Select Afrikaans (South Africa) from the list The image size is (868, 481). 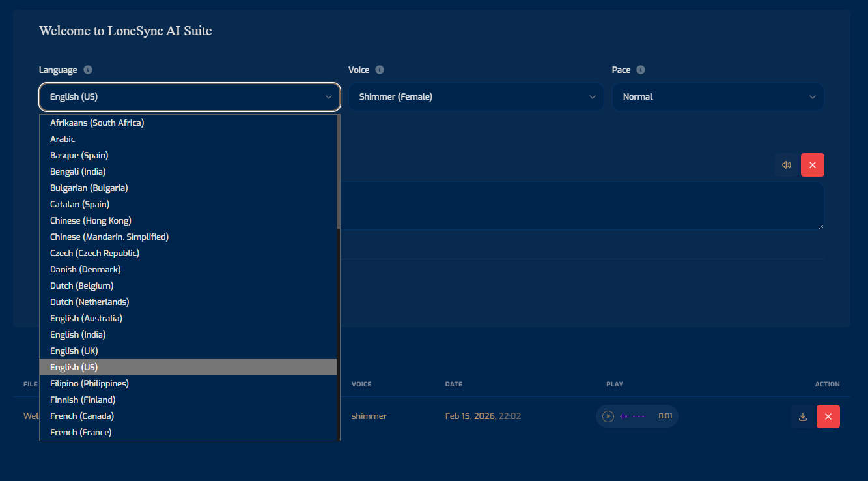pyautogui.click(x=97, y=123)
